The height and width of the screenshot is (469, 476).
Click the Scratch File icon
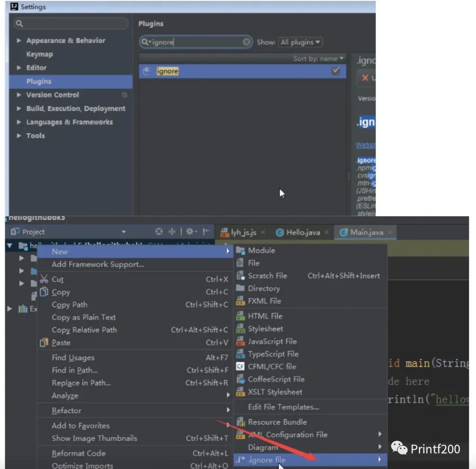[241, 276]
